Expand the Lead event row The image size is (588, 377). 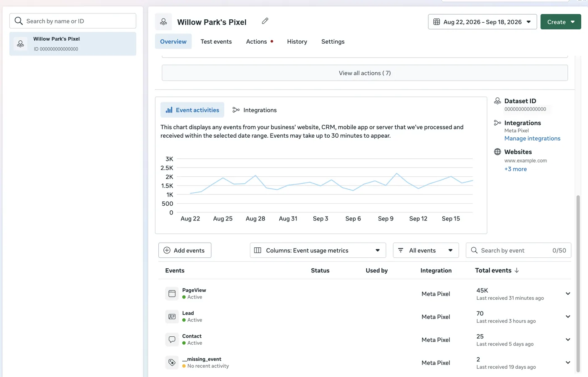(x=568, y=317)
